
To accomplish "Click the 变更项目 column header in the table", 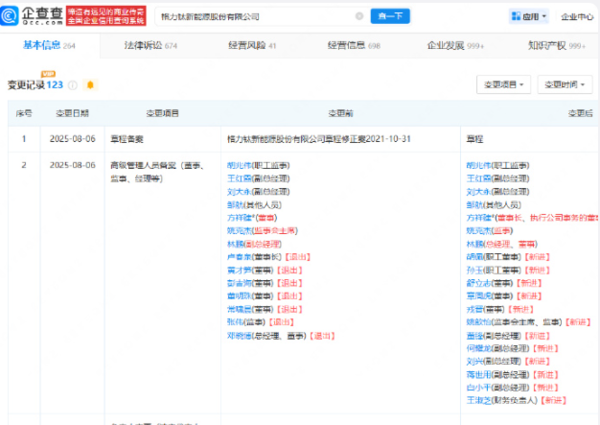I will (x=162, y=113).
